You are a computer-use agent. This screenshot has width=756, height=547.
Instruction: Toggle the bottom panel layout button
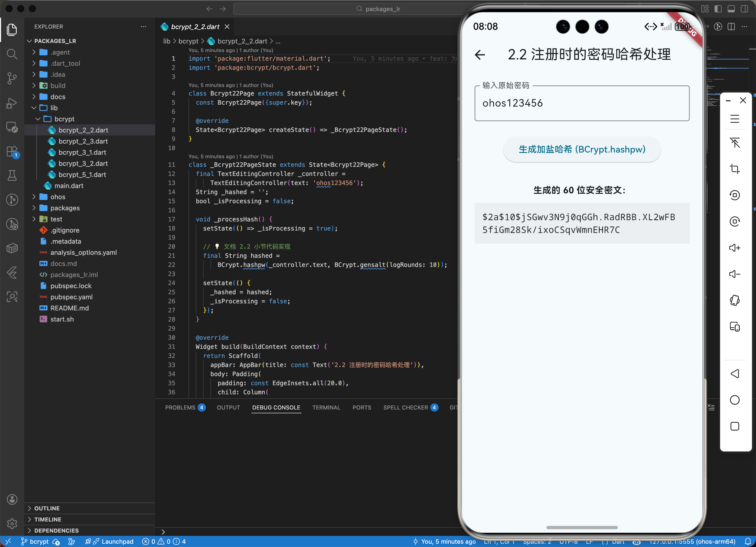point(731,9)
